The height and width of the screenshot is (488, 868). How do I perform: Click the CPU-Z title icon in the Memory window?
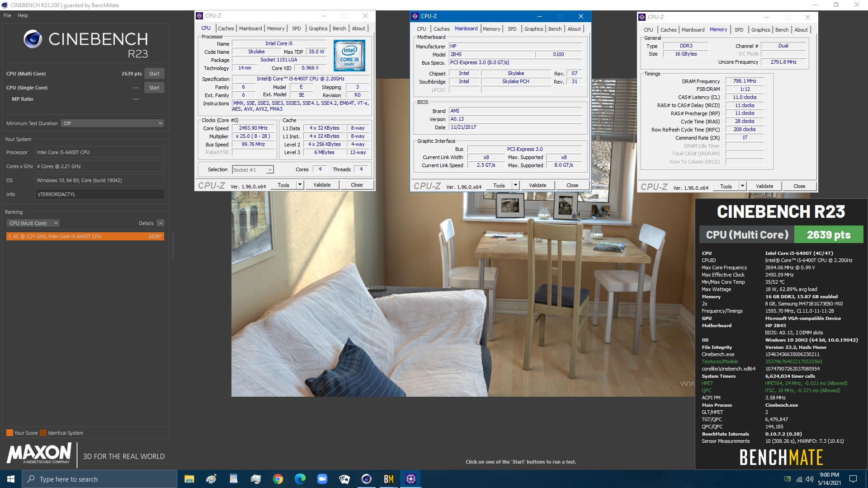point(642,17)
